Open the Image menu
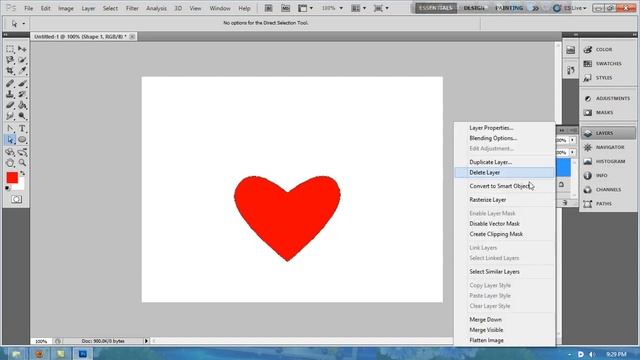Viewport: 640px width, 360px height. [x=65, y=8]
